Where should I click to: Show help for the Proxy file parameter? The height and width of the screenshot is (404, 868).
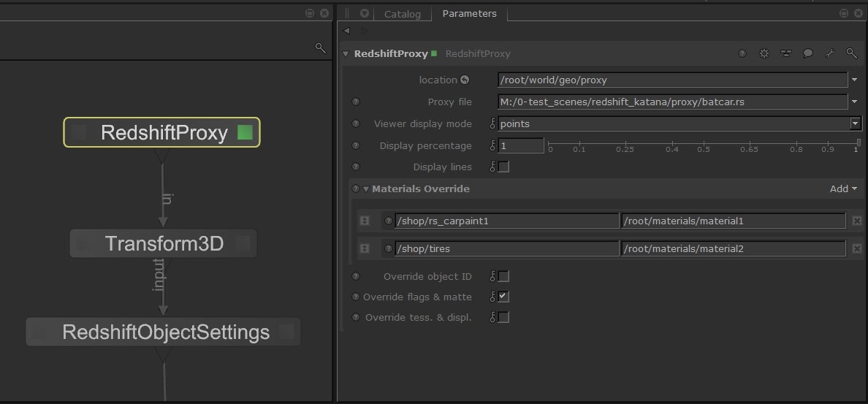tap(356, 102)
